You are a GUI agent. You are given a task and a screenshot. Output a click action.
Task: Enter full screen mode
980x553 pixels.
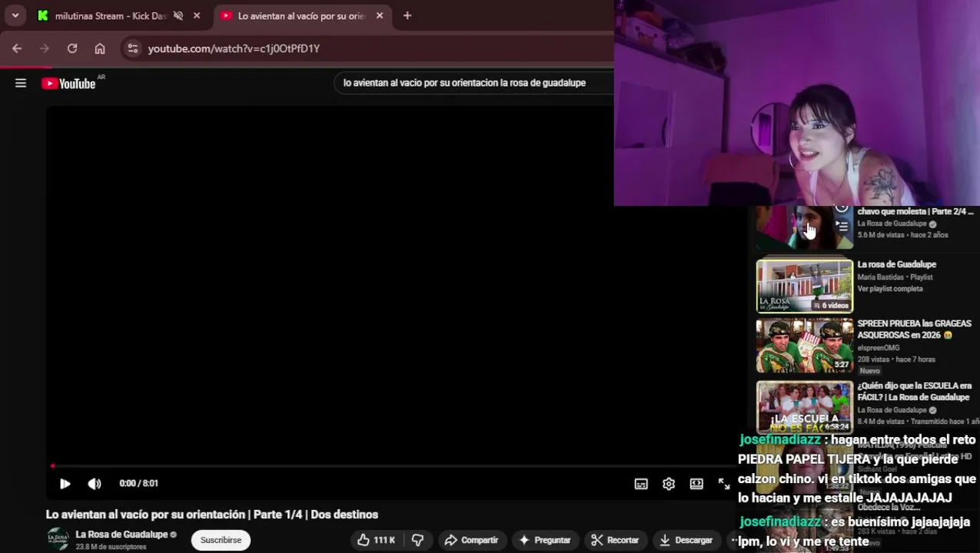click(x=724, y=484)
